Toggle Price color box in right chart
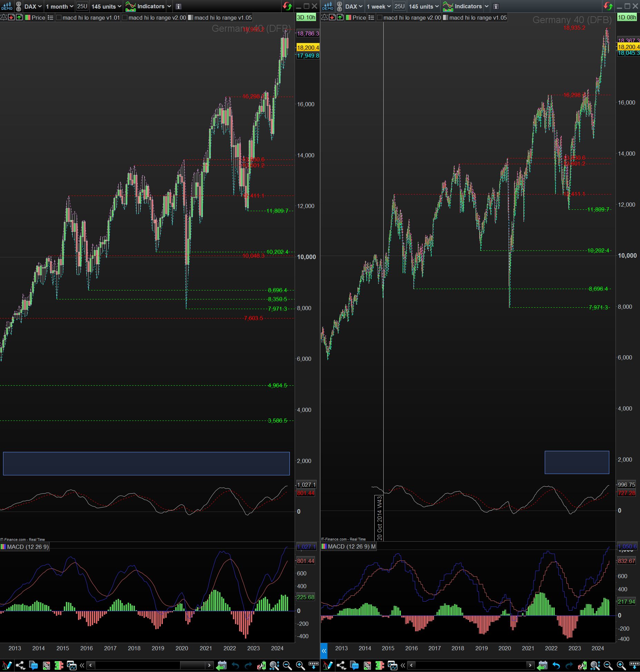 (348, 18)
